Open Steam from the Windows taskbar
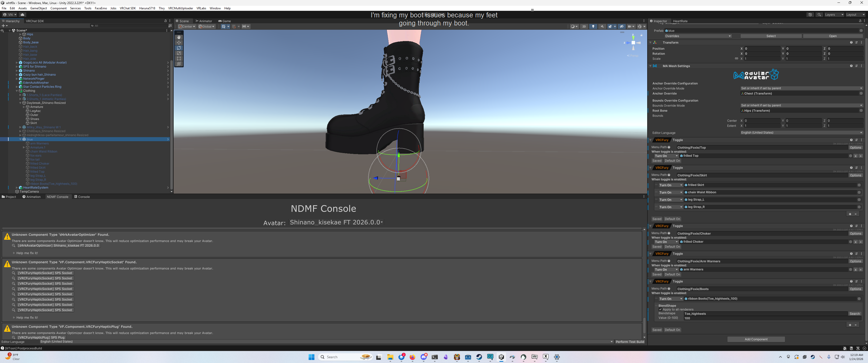Screen dimensions: 868x363 click(479, 357)
